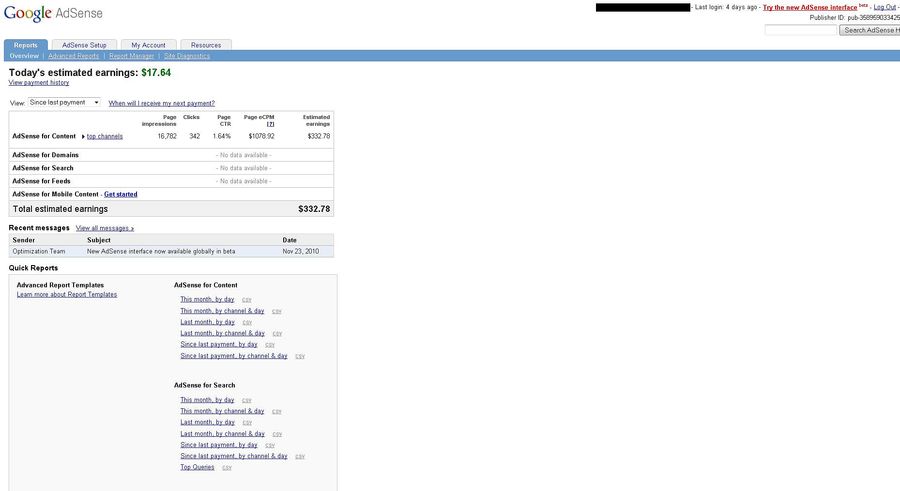900x491 pixels.
Task: Click the Log Out link
Action: (885, 7)
